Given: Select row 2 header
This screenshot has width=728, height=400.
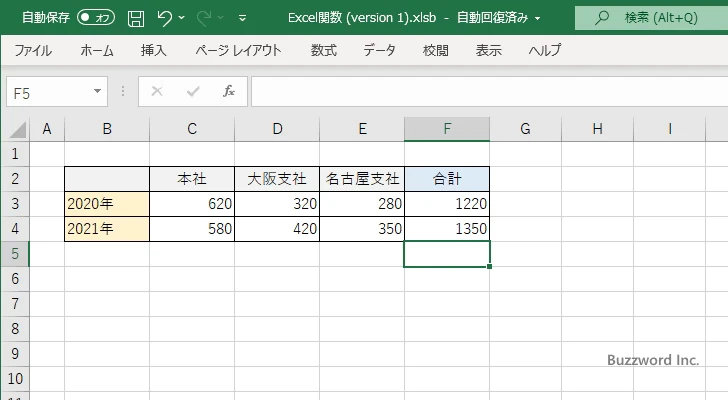Looking at the screenshot, I should 15,179.
